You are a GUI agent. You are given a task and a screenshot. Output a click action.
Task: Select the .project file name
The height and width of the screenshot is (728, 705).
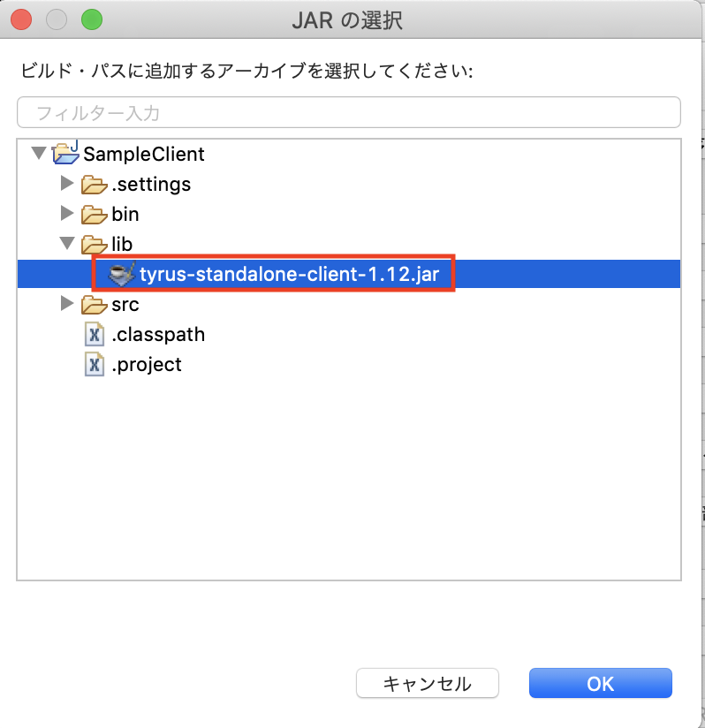coord(147,365)
